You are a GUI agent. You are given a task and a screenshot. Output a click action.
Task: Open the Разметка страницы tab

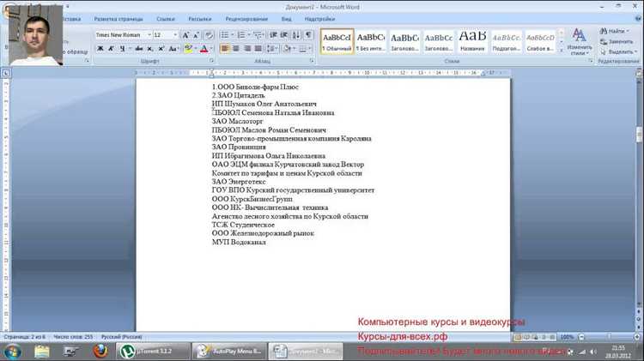pos(118,19)
